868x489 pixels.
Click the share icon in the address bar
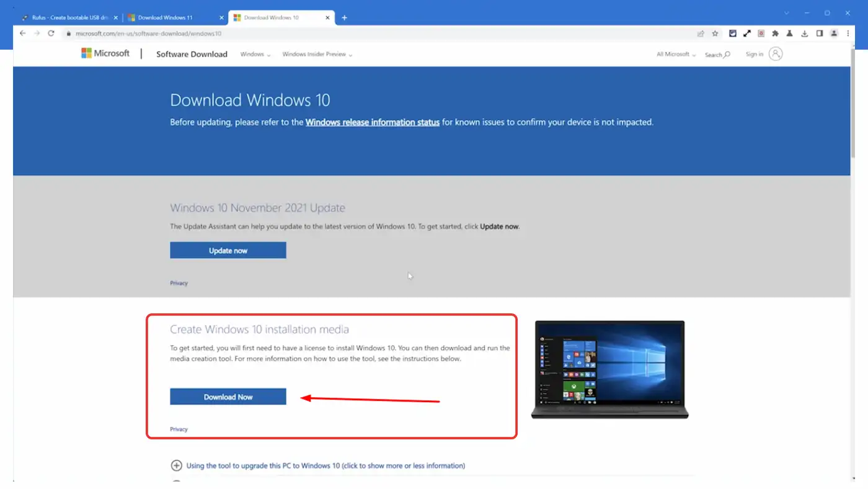click(x=701, y=34)
